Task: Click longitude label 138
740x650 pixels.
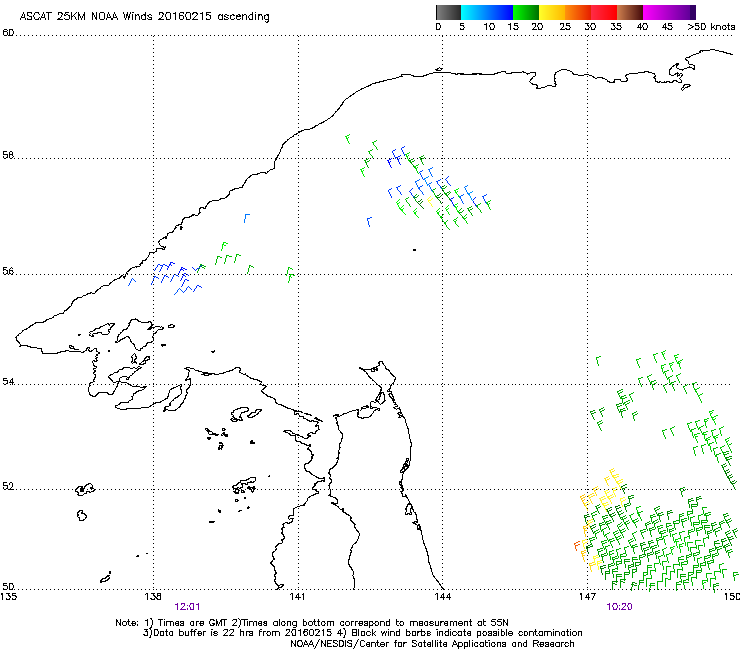Action: [x=153, y=597]
